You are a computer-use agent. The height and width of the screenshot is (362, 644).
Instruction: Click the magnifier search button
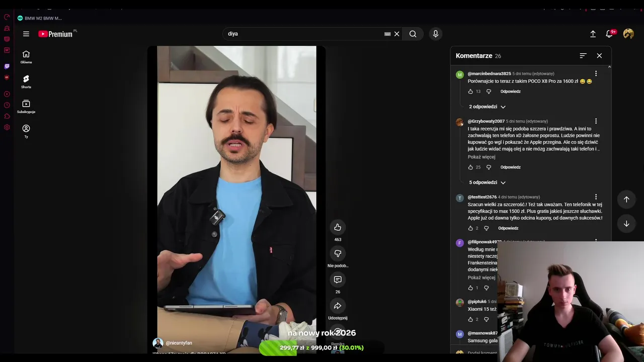[413, 34]
